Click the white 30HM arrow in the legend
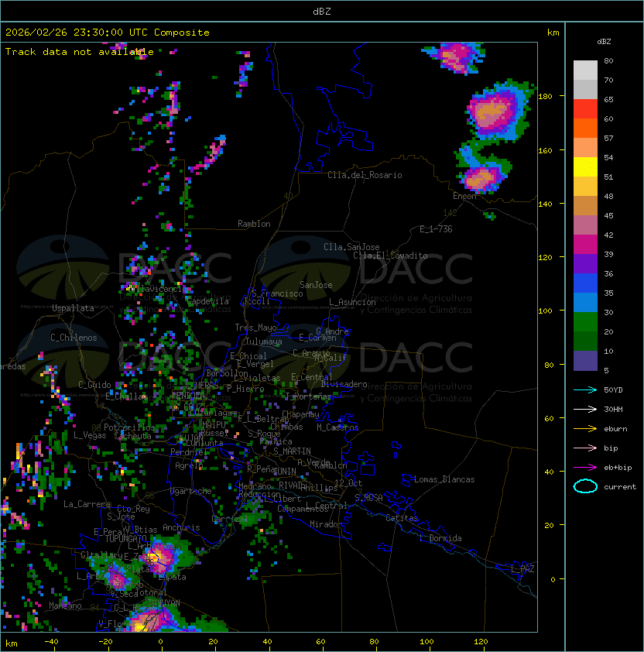The width and height of the screenshot is (644, 652). 585,409
